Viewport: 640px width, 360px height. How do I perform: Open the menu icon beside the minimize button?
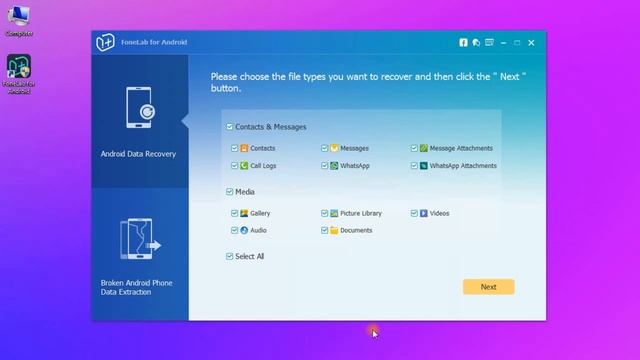tap(489, 42)
